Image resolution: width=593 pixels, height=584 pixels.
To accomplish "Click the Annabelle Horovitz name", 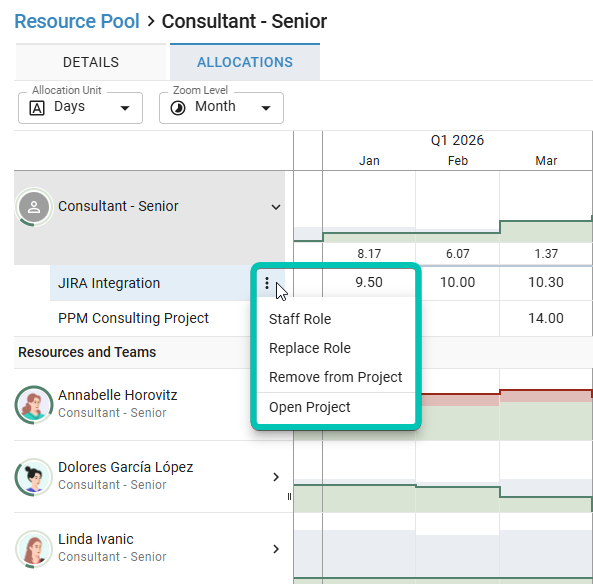I will click(118, 395).
